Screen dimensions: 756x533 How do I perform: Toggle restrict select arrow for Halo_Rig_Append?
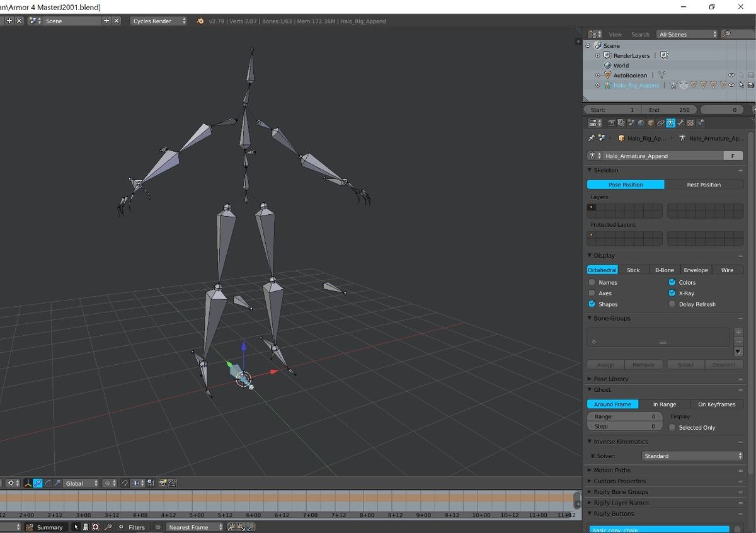point(742,85)
